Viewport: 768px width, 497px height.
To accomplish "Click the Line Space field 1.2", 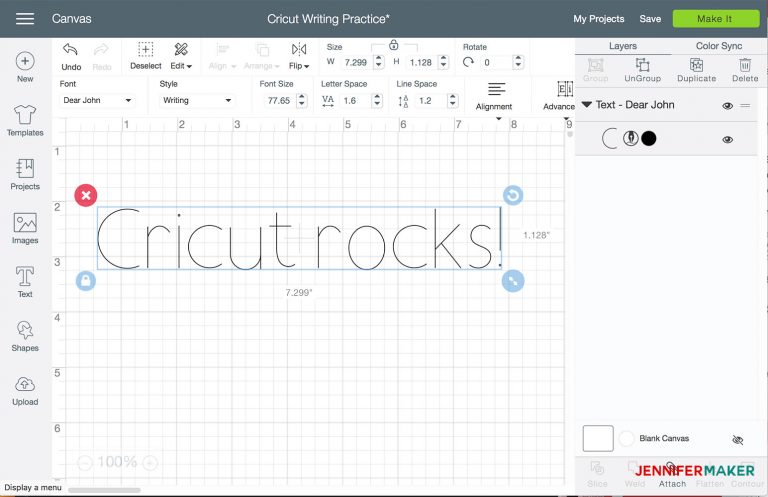I will click(429, 100).
